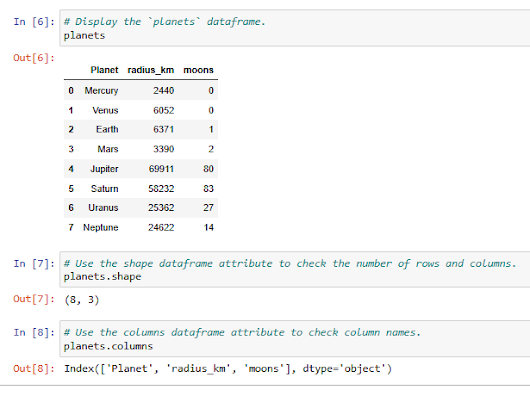Select the Out[7] prompt label

coord(34,299)
